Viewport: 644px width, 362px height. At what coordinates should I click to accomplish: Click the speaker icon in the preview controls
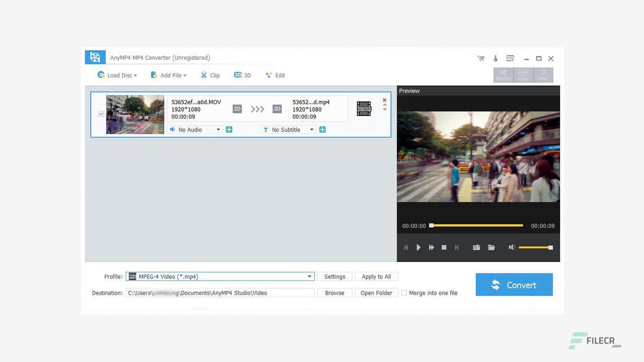(x=512, y=247)
